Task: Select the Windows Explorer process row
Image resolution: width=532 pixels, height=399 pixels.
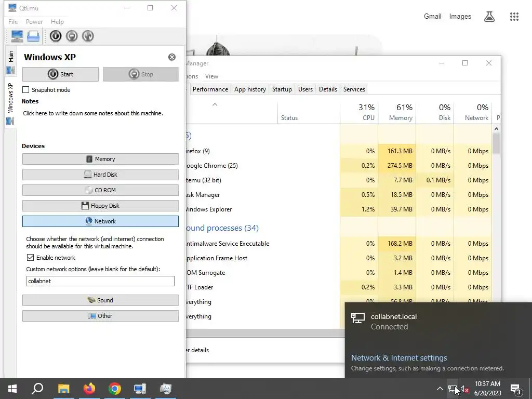Action: click(339, 209)
